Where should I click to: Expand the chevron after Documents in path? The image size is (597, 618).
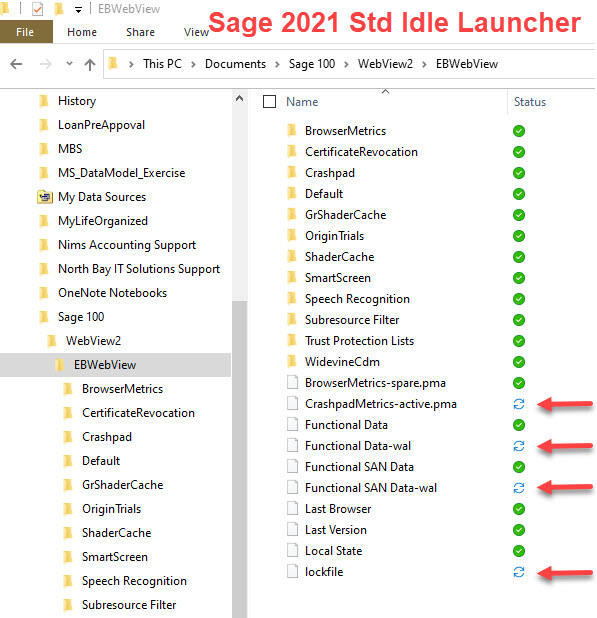(277, 64)
